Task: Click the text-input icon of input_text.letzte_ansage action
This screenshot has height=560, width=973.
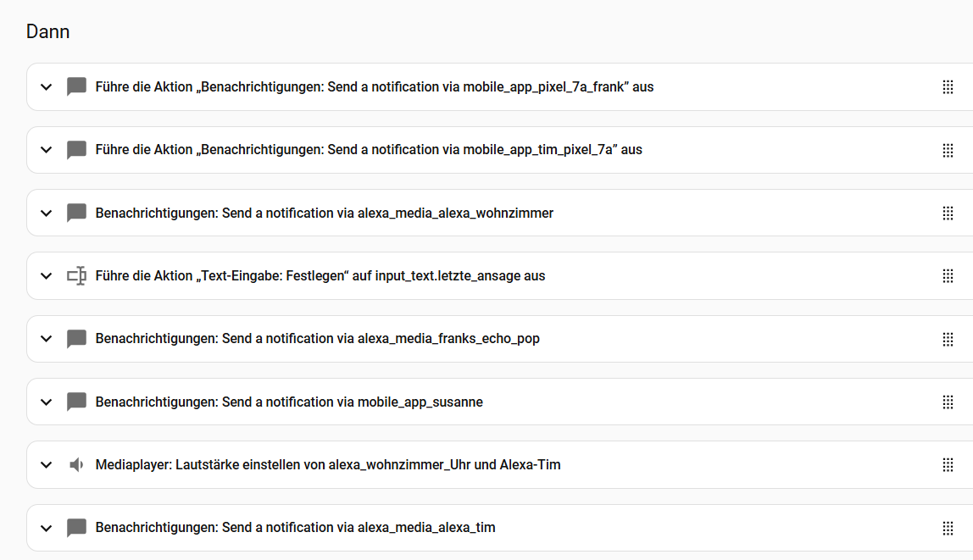Action: click(77, 276)
